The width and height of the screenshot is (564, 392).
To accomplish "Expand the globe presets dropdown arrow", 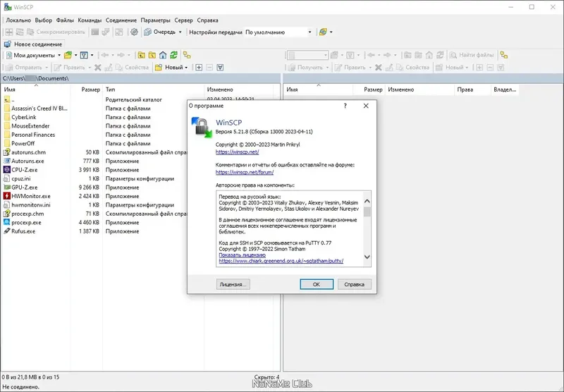I will pos(331,32).
